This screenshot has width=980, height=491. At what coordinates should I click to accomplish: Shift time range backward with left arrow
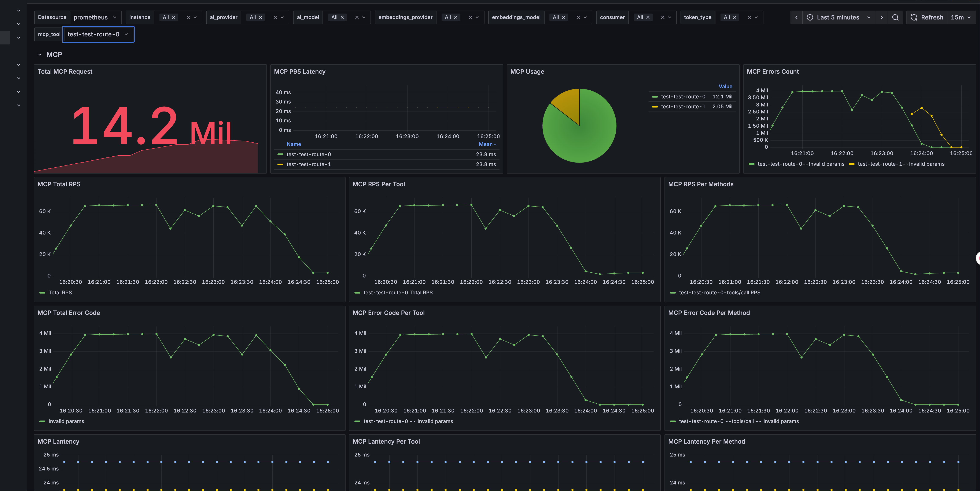coord(796,18)
